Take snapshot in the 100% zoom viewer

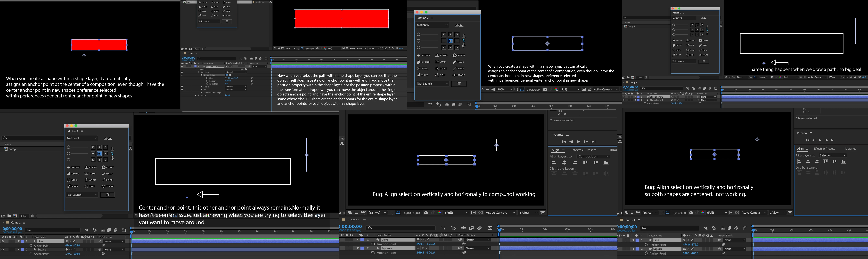click(x=545, y=89)
